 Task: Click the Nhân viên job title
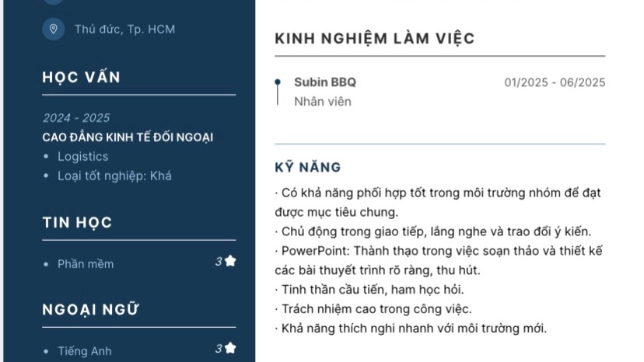[x=323, y=102]
